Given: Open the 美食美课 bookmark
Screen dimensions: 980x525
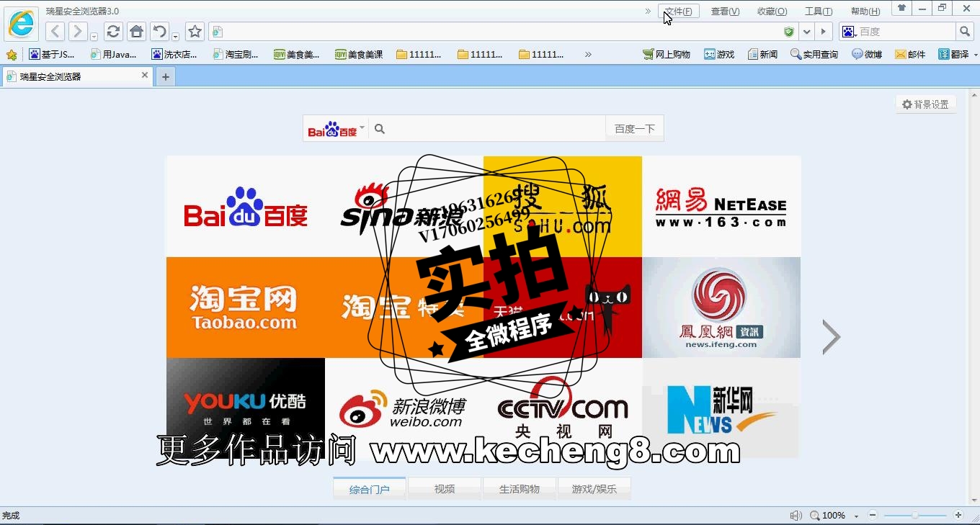Looking at the screenshot, I should 359,55.
